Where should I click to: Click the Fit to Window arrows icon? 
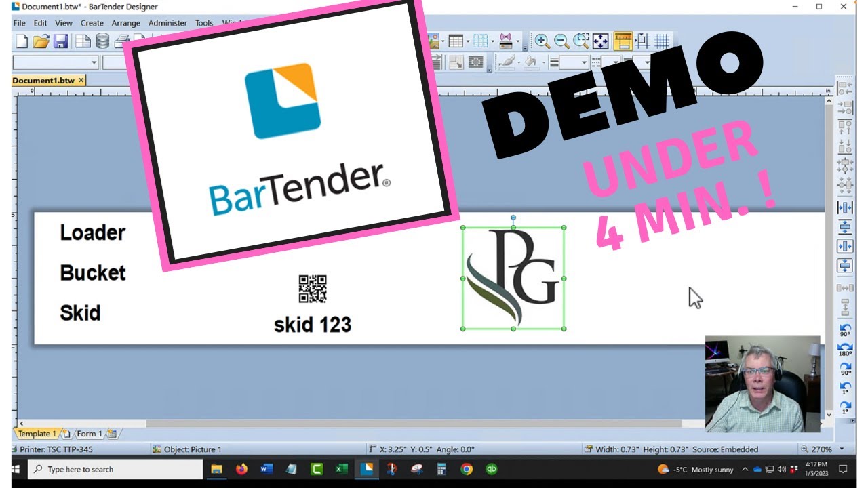point(601,41)
